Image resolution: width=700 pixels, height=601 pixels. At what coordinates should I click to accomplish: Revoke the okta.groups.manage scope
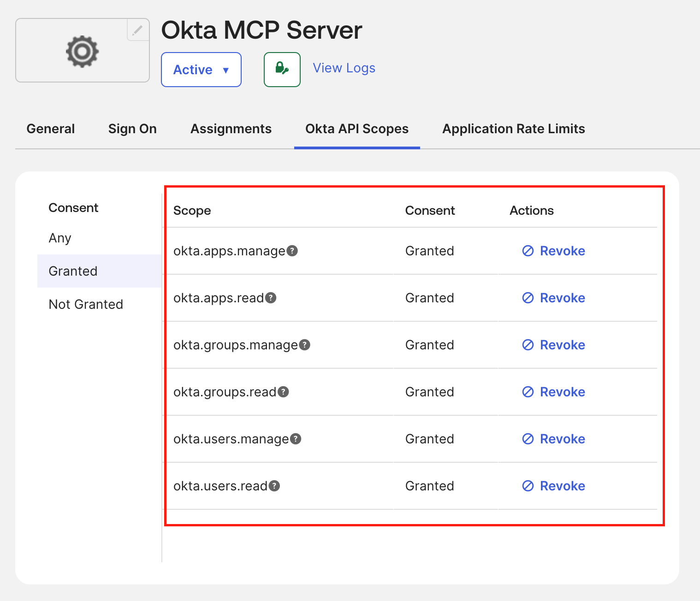tap(553, 345)
